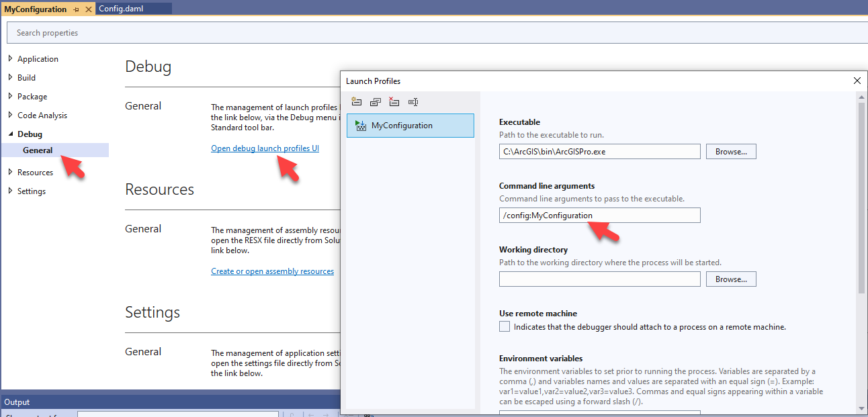This screenshot has height=417, width=868.
Task: Close the Launch Profiles dialog
Action: coord(857,81)
